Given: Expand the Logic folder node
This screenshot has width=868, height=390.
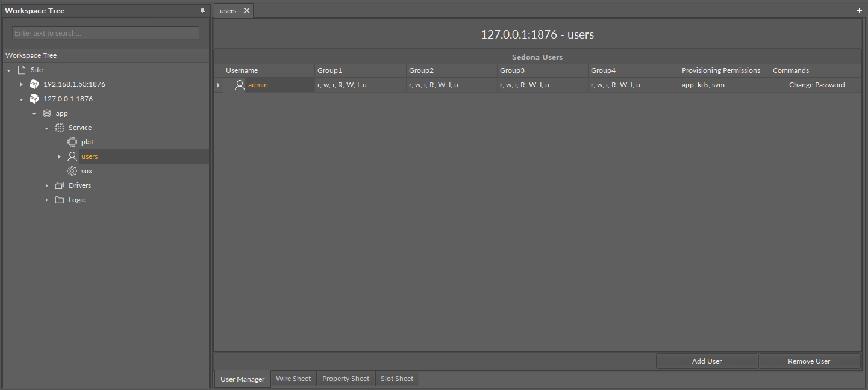Looking at the screenshot, I should [47, 200].
